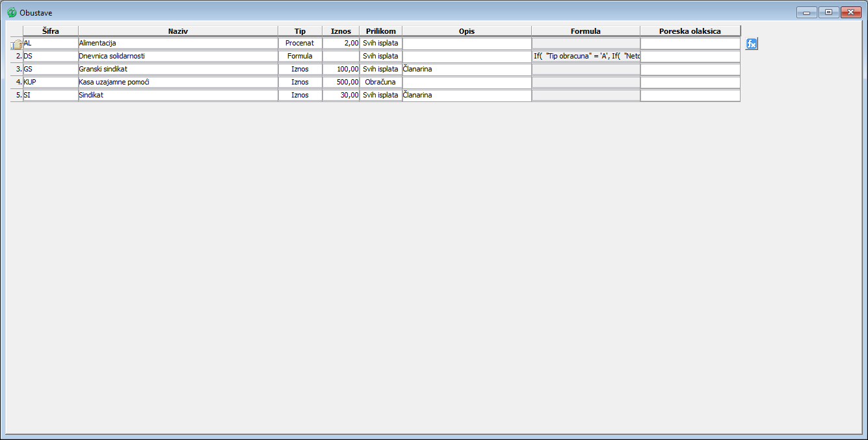Click the Naziv field 'Alimentacija'
The image size is (868, 440).
click(178, 44)
